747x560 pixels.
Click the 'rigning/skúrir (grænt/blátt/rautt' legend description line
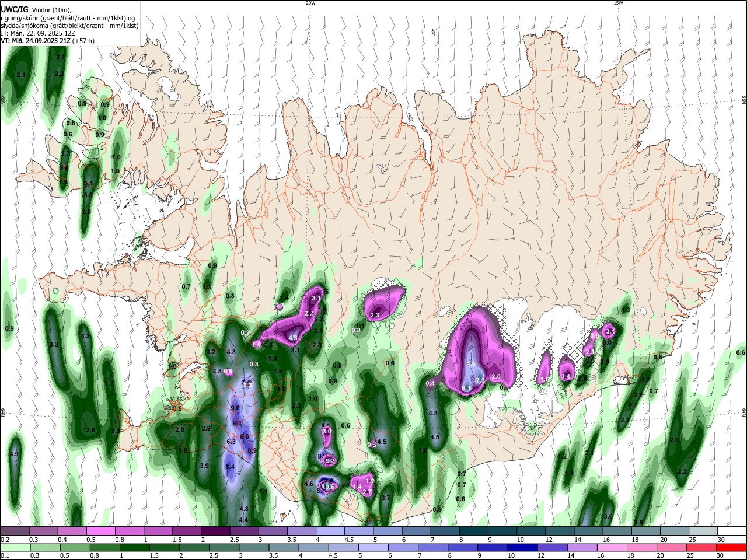pyautogui.click(x=68, y=18)
